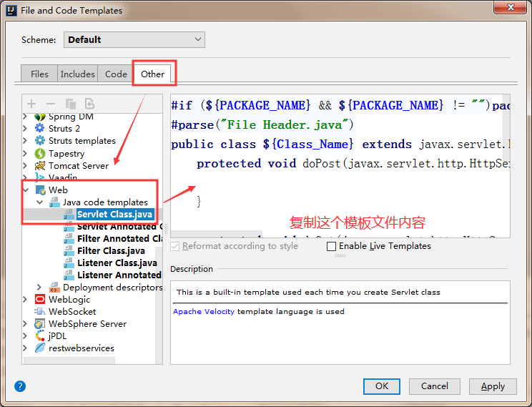Click the reset to default icon

[89, 104]
